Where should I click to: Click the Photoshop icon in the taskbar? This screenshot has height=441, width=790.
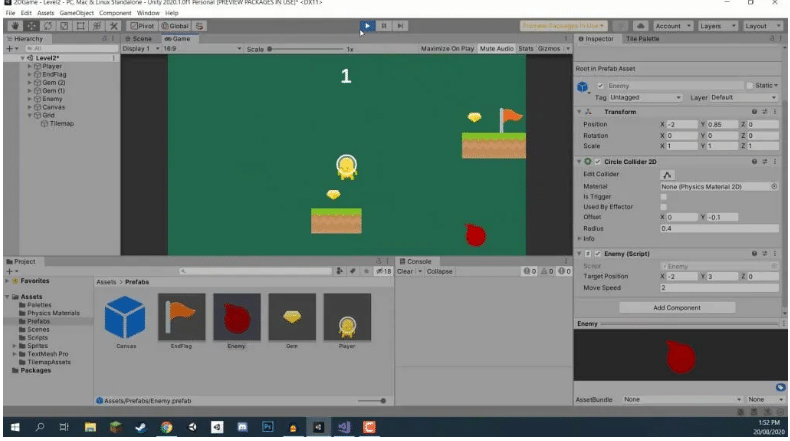[268, 428]
